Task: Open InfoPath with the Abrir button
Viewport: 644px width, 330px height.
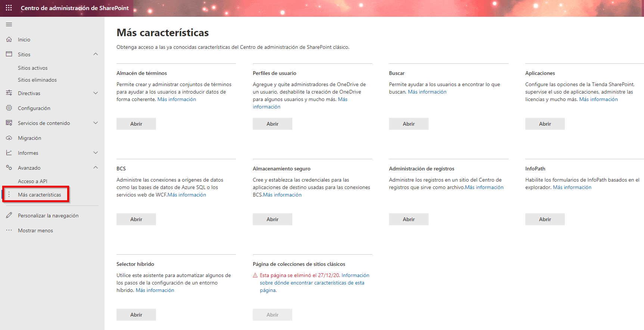Action: (545, 219)
